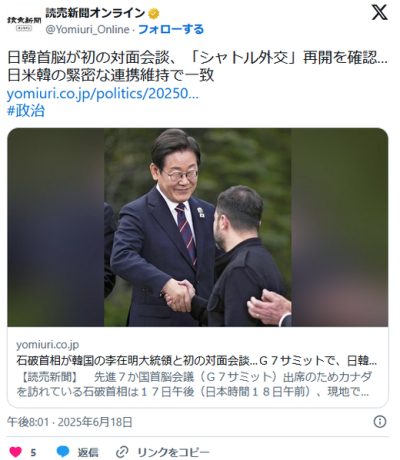Select the #政治 hashtag

(26, 110)
